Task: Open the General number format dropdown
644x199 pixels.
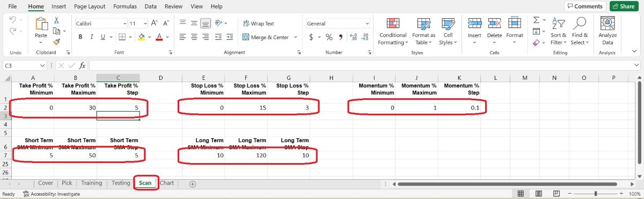Action: click(367, 24)
